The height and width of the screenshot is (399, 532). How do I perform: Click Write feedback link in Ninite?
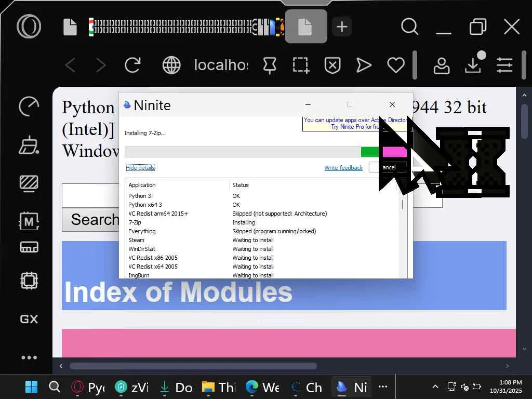click(343, 168)
